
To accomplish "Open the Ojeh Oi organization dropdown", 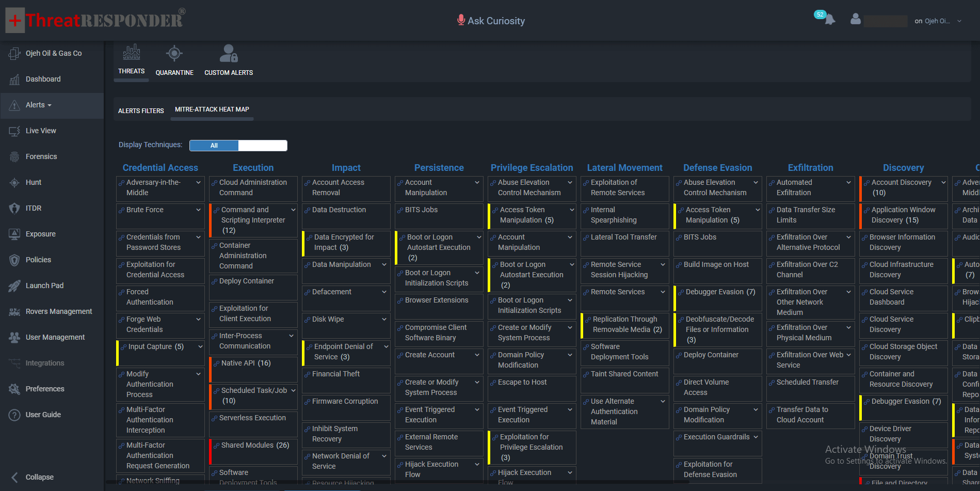I will [x=938, y=21].
